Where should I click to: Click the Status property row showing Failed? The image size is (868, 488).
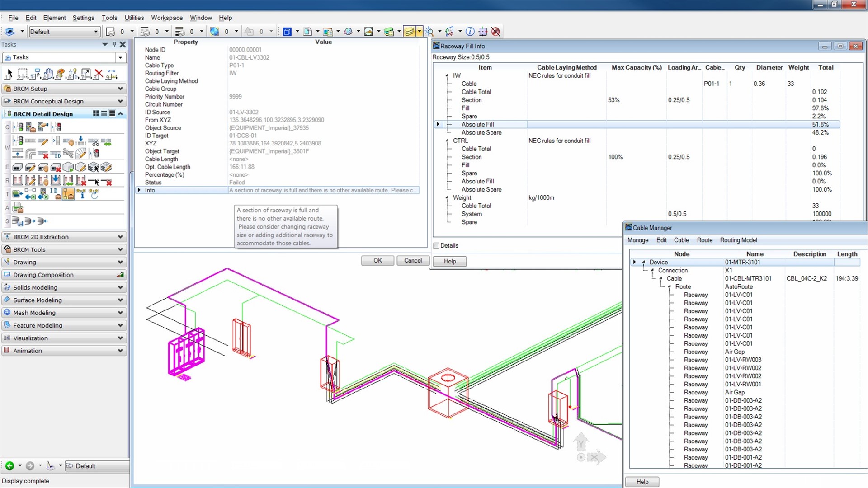coord(278,183)
